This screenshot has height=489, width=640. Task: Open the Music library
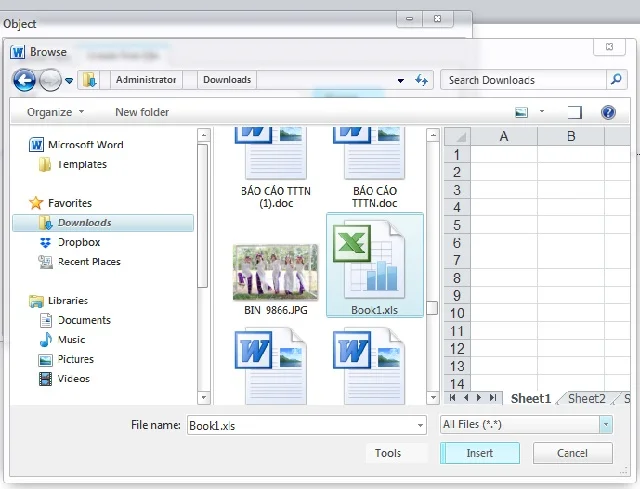tap(62, 340)
